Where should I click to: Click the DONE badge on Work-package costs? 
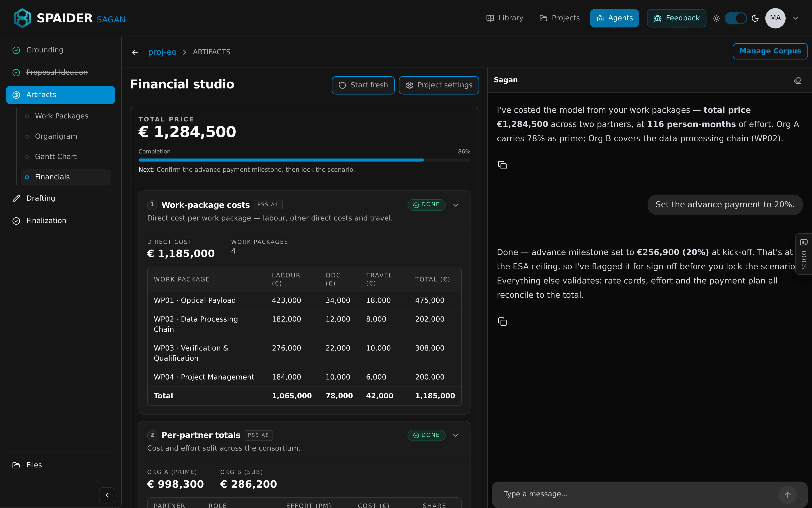pyautogui.click(x=426, y=205)
